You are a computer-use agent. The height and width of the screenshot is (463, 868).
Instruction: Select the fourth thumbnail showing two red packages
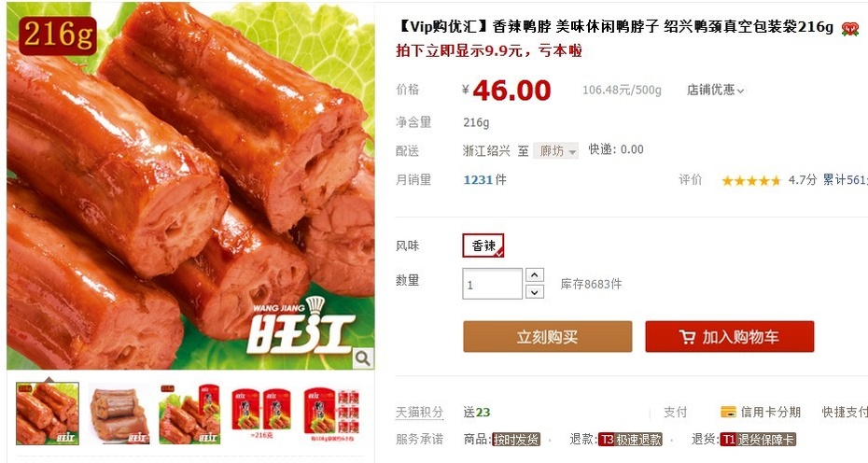click(261, 414)
